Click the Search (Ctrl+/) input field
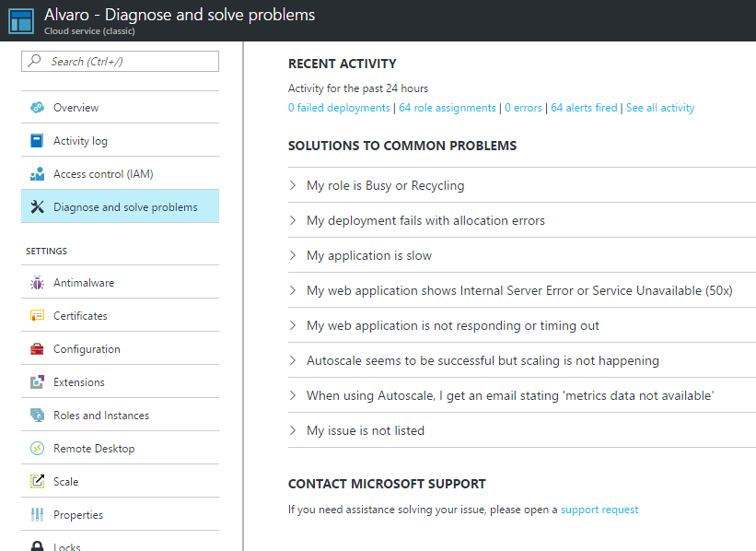 (x=120, y=62)
